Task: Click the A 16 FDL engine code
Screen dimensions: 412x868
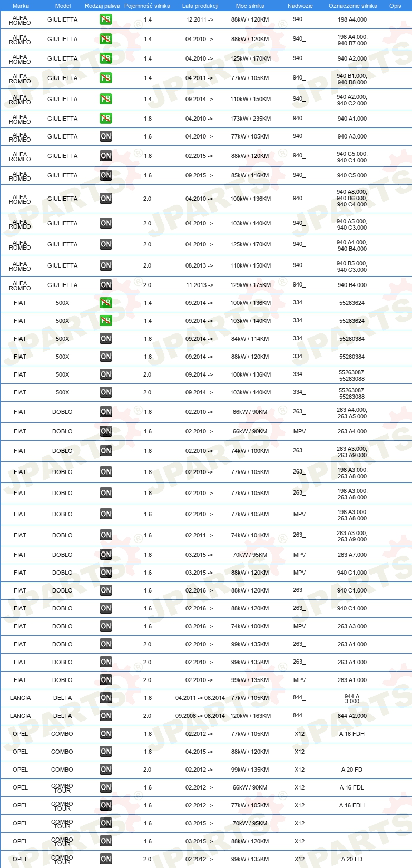Action: tap(352, 787)
